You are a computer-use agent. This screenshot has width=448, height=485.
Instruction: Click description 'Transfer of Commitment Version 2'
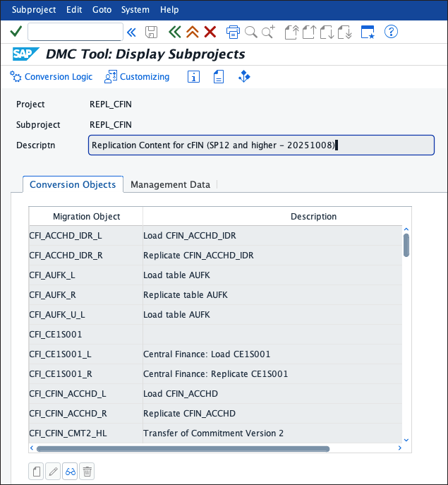[x=213, y=433]
